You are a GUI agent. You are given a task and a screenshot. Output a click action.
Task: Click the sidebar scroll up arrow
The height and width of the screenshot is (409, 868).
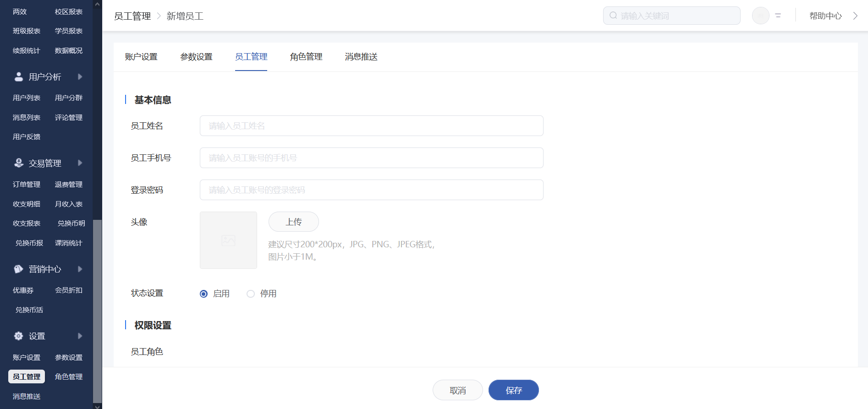(x=97, y=4)
